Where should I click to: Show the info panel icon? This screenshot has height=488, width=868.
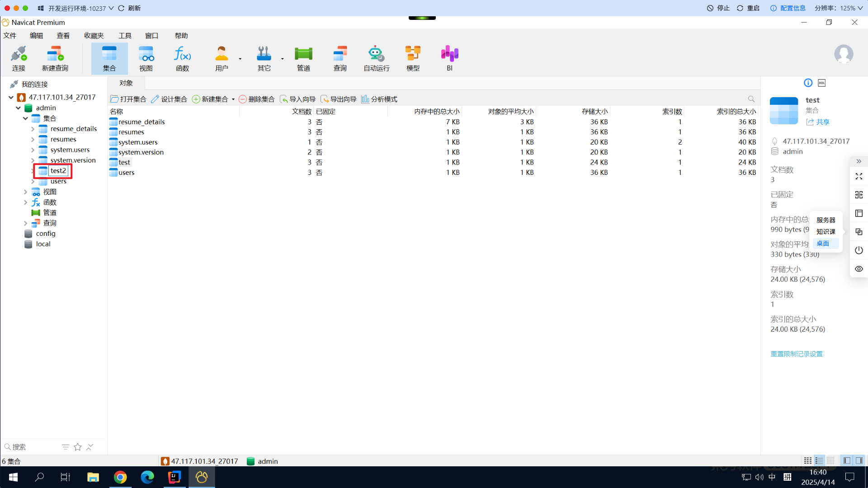coord(808,83)
